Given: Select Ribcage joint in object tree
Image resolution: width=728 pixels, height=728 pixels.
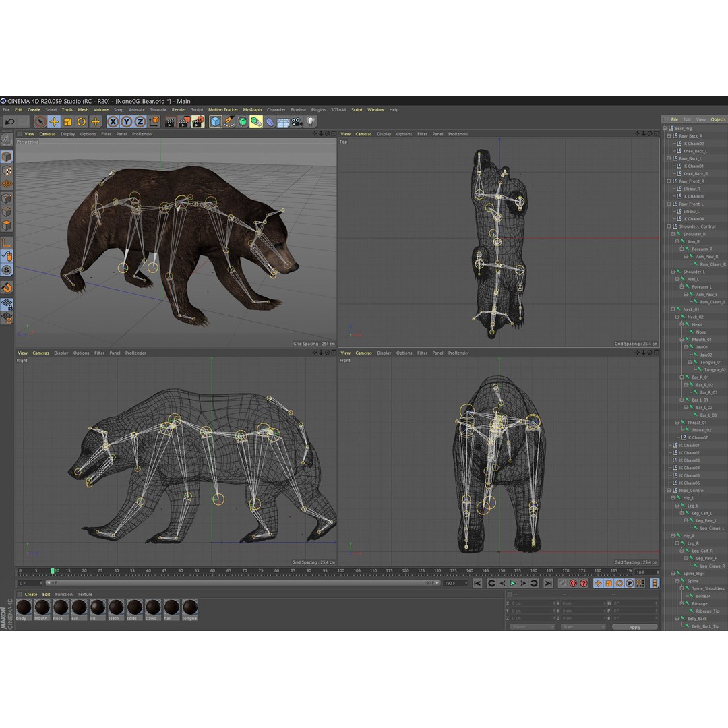Looking at the screenshot, I should 700,603.
